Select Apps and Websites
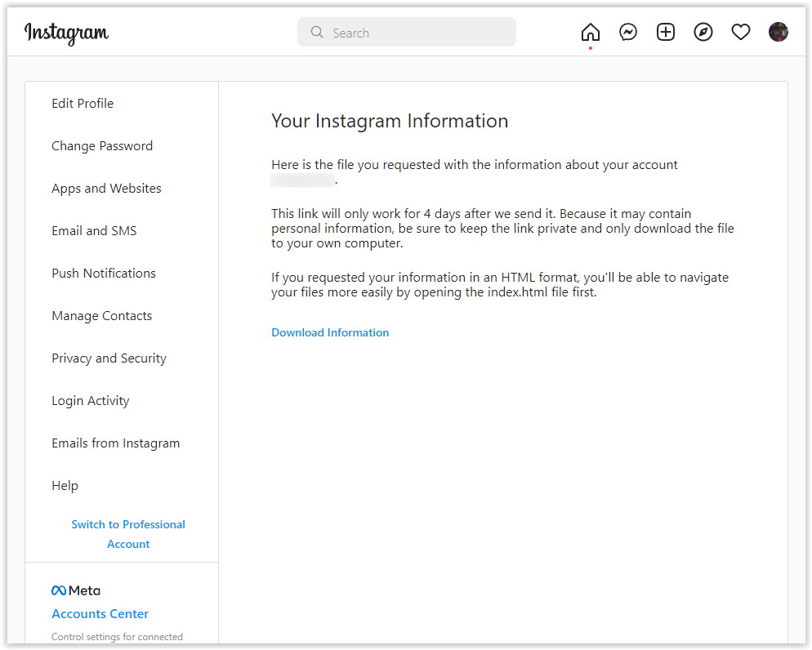Viewport: 812px width, 650px height. 106,188
